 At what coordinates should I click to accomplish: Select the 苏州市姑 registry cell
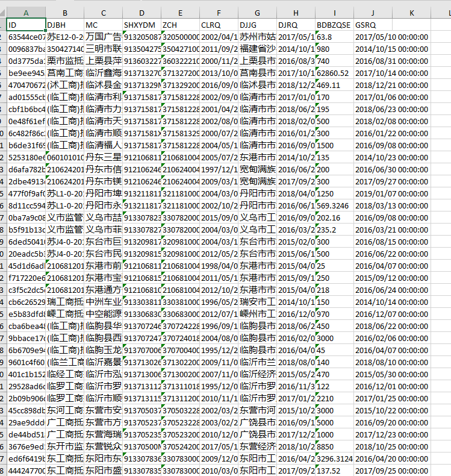pyautogui.click(x=258, y=37)
